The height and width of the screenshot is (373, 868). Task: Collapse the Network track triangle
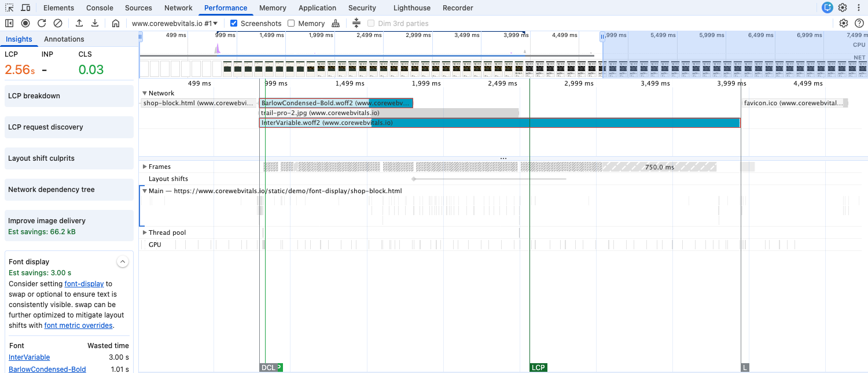(145, 93)
